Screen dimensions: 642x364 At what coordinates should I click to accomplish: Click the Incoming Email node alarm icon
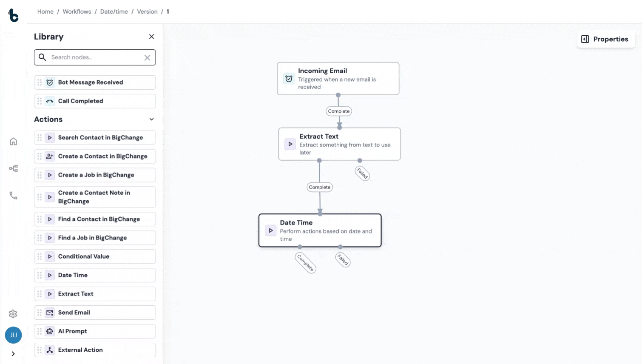(289, 79)
